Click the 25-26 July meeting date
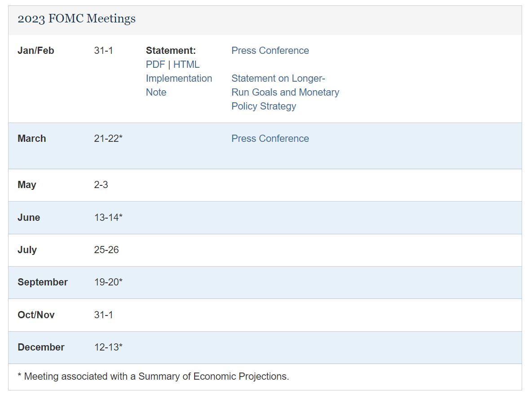Viewport: 532px width, 399px height. coord(106,250)
